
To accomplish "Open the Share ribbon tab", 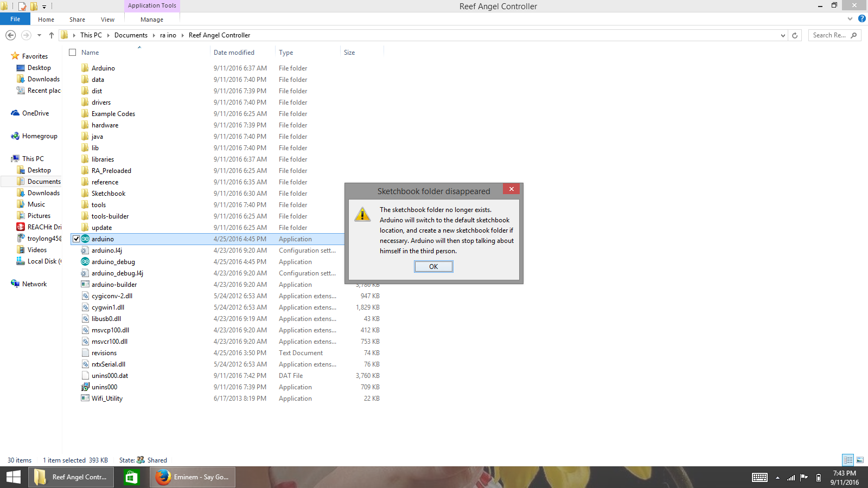I will point(77,20).
